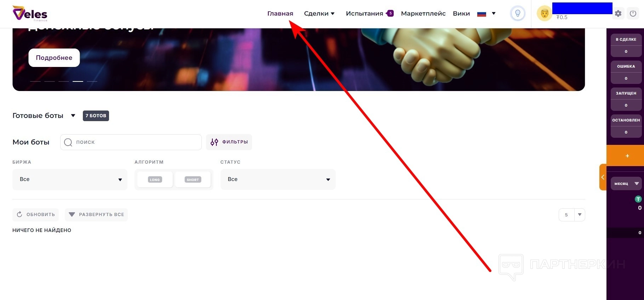Click the Испытания notification badge 5
644x300 pixels.
pos(390,13)
